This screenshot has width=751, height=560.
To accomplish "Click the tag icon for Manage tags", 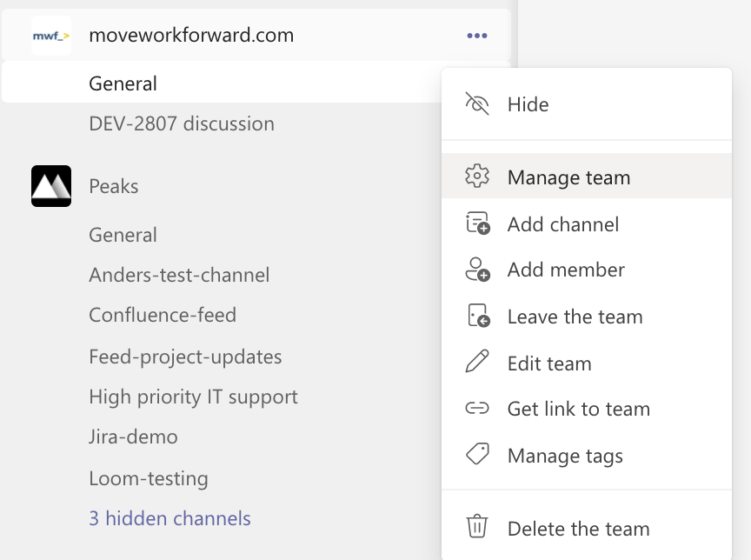I will click(477, 455).
